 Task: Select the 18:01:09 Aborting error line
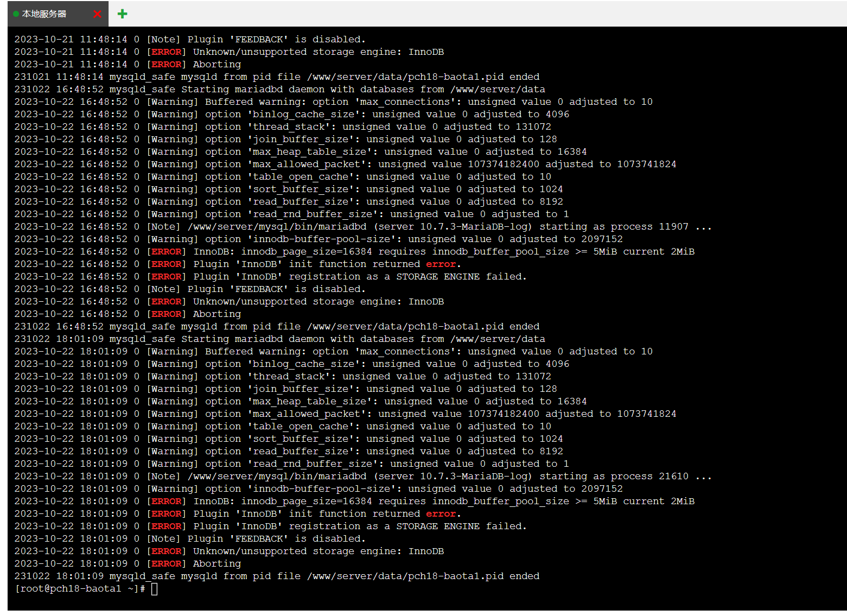tap(128, 564)
